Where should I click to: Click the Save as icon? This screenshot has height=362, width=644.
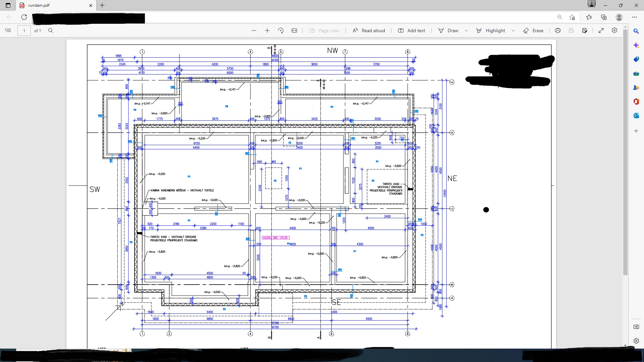click(x=585, y=31)
